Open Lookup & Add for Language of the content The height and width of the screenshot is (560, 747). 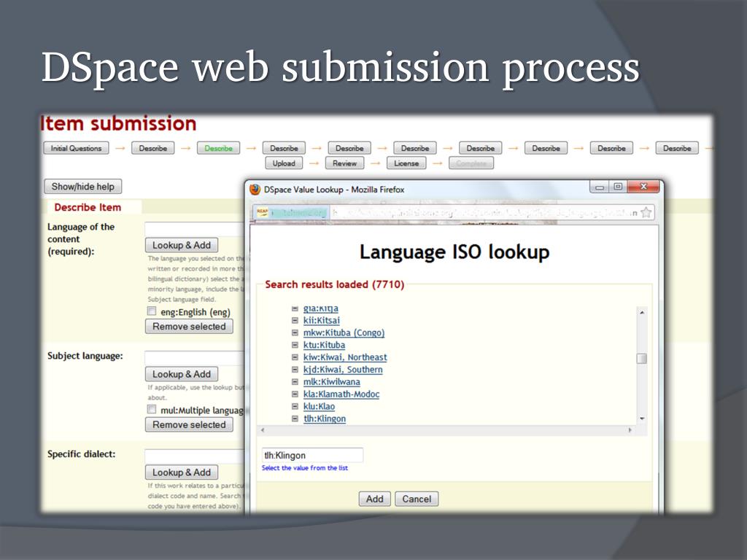pos(182,245)
